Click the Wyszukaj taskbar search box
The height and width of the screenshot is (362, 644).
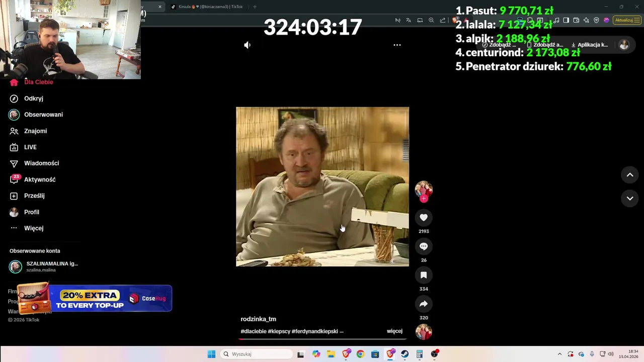click(257, 354)
